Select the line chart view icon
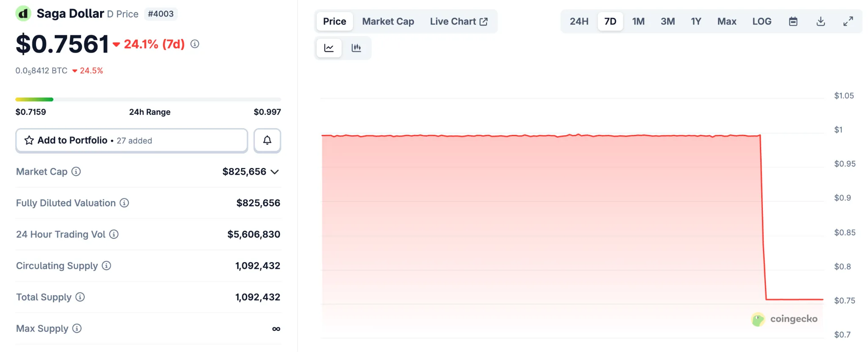 [329, 48]
